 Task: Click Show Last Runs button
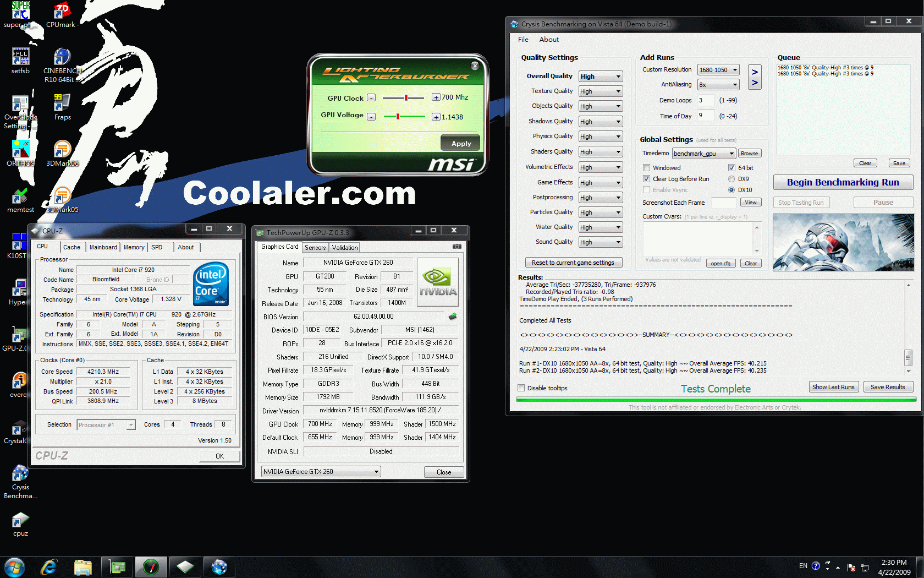pos(833,387)
